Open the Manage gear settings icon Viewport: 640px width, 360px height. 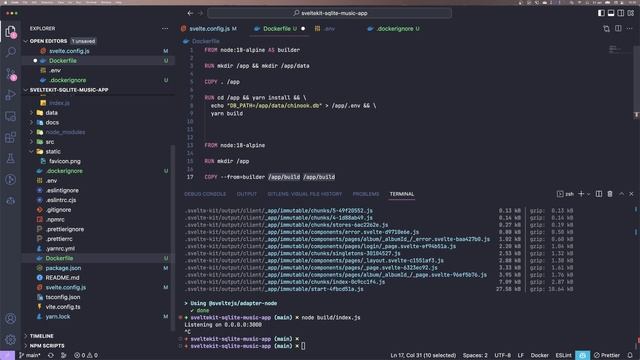11,339
